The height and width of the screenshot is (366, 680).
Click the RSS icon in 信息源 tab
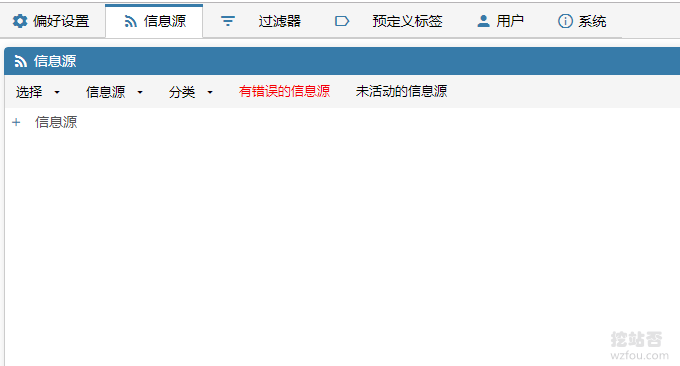pyautogui.click(x=130, y=21)
